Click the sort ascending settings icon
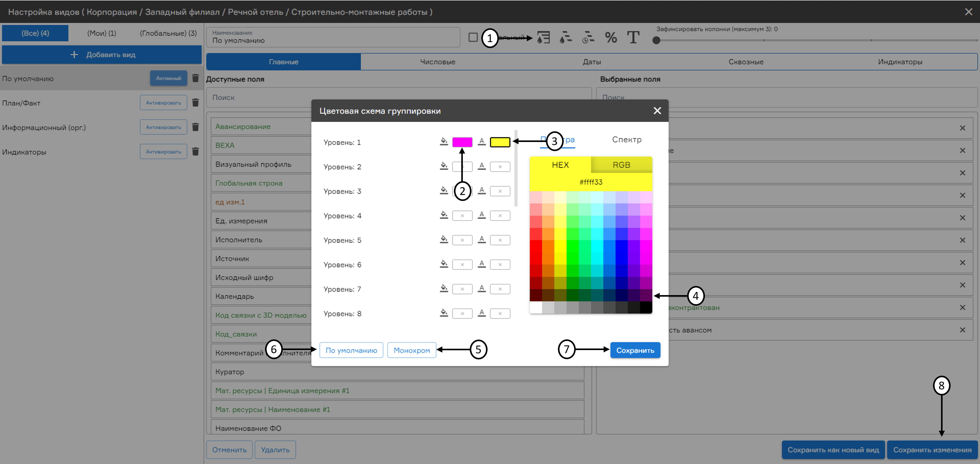The image size is (980, 464). (566, 37)
